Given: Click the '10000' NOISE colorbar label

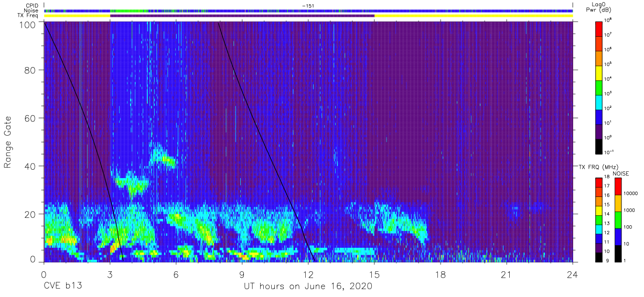Looking at the screenshot, I should click(631, 193).
